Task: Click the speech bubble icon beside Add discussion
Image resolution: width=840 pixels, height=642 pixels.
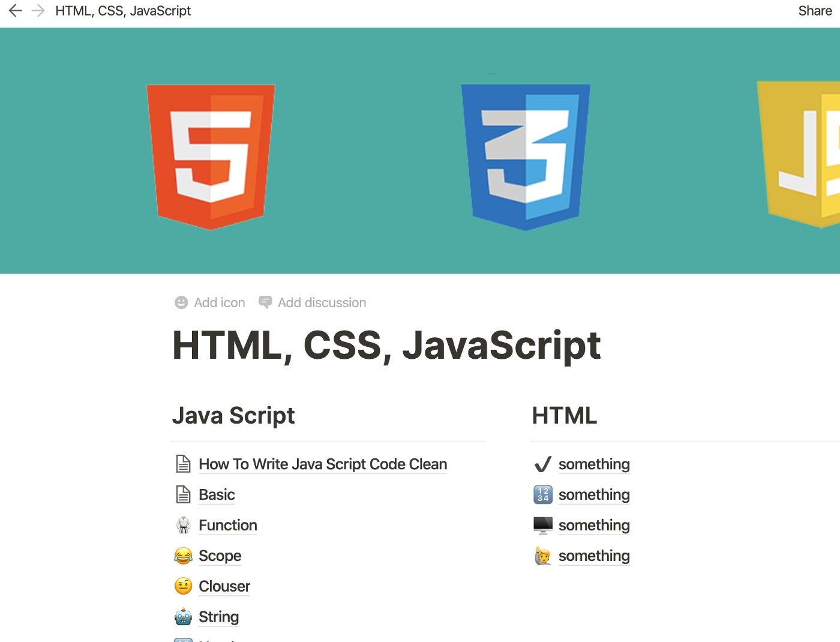Action: coord(265,302)
